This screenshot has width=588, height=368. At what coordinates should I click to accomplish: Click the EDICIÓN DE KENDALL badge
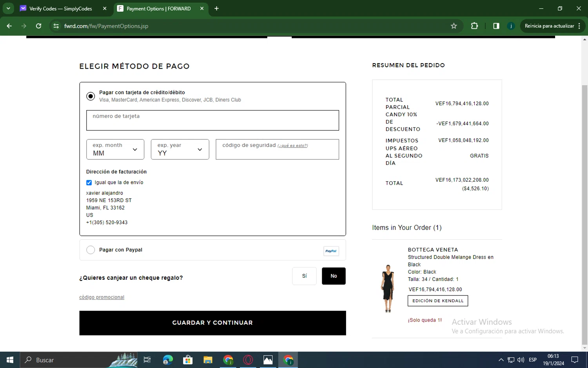438,301
